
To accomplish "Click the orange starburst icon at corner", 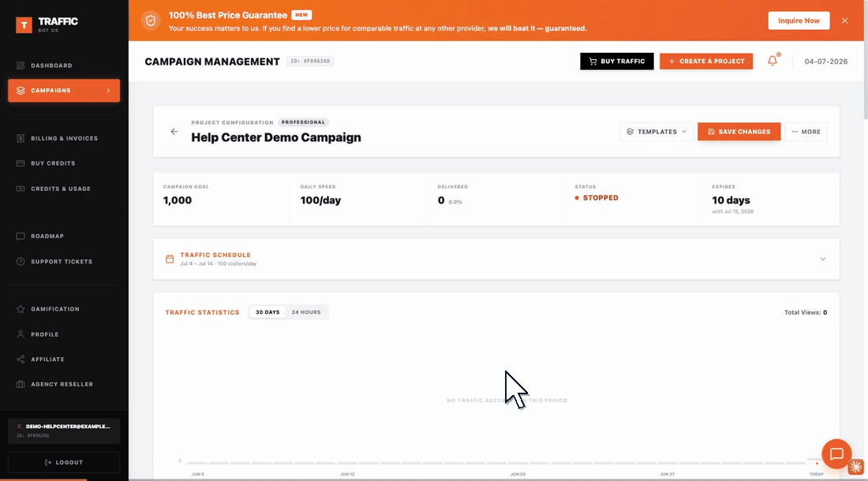I will point(856,467).
